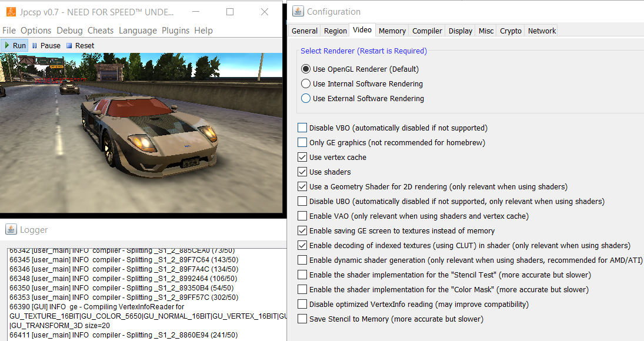The image size is (644, 341).
Task: Toggle the Use shaders checkbox
Action: [x=302, y=172]
